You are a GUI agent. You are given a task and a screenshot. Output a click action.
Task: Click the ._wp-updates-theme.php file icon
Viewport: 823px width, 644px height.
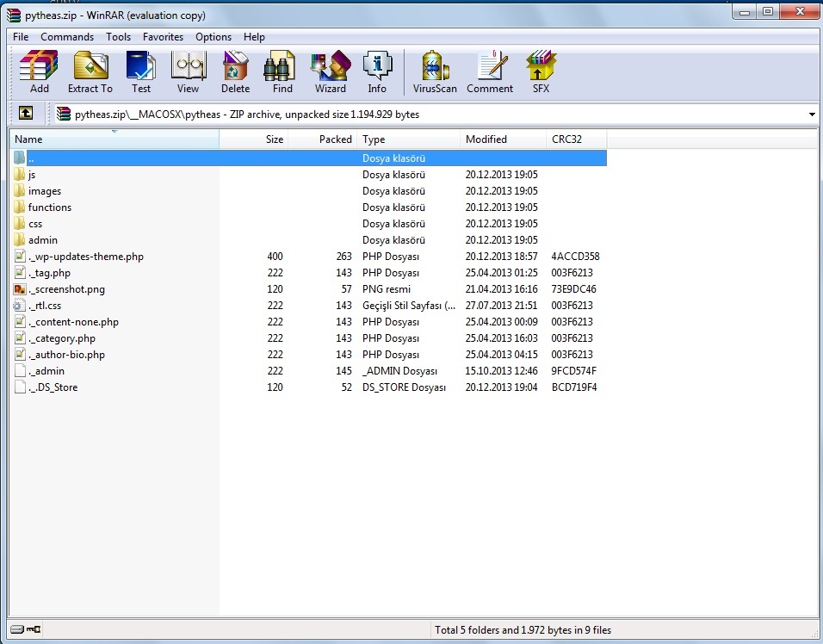[20, 256]
